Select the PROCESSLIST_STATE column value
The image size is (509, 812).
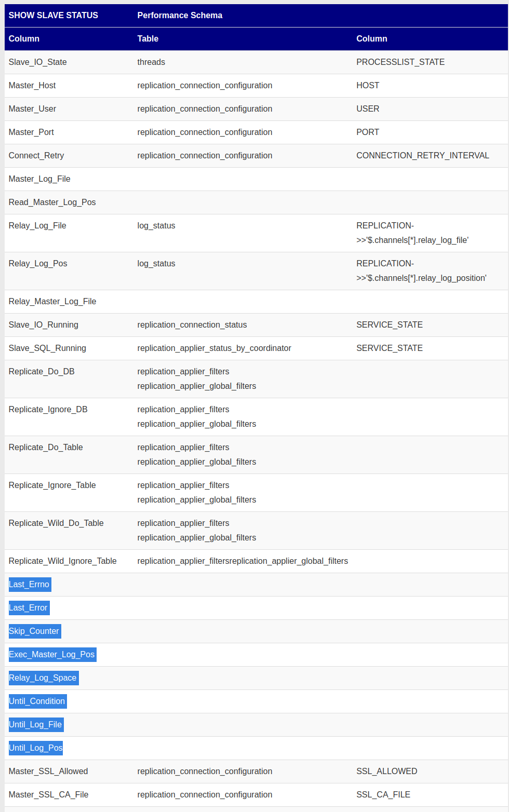tap(400, 62)
